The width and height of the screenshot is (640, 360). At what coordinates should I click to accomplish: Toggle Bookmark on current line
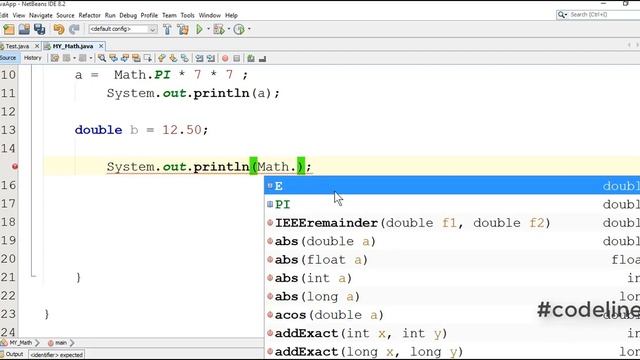click(x=185, y=58)
